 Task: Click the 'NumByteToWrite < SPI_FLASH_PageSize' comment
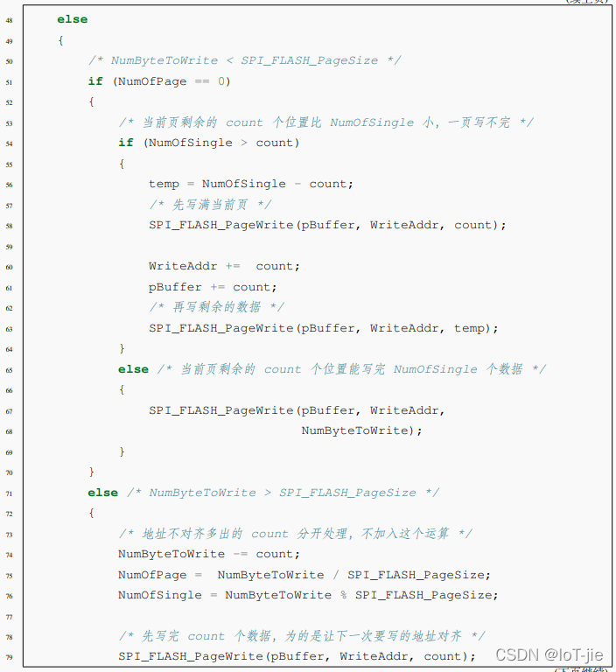245,60
